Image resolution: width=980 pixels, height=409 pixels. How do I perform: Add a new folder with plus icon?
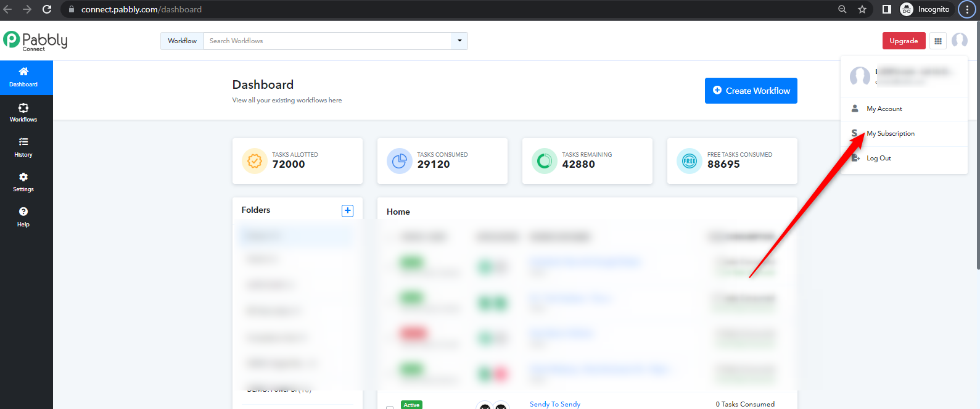click(x=348, y=211)
